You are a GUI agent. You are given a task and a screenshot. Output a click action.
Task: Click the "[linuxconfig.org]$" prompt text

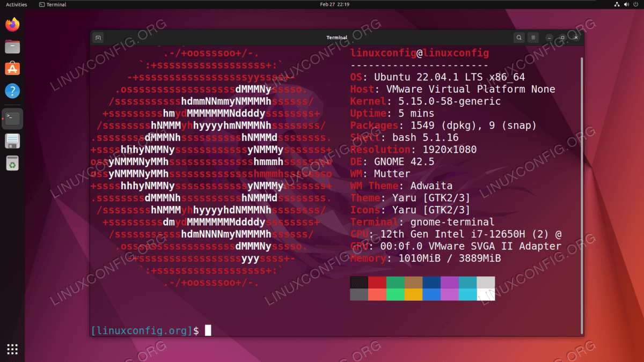[145, 330]
